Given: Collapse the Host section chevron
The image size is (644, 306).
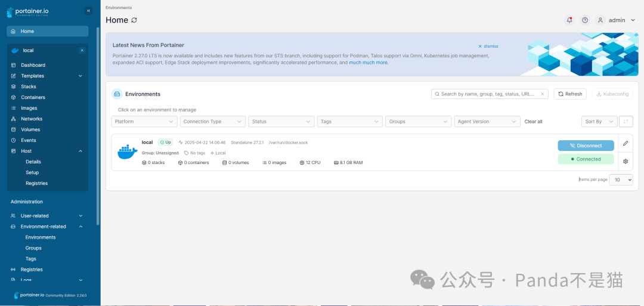Looking at the screenshot, I should 80,151.
